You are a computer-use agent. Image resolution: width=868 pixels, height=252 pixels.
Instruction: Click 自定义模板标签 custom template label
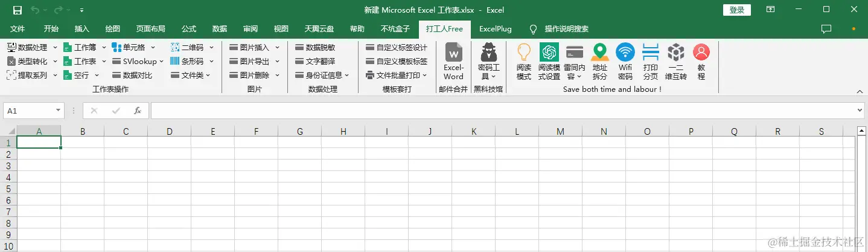[x=397, y=61]
